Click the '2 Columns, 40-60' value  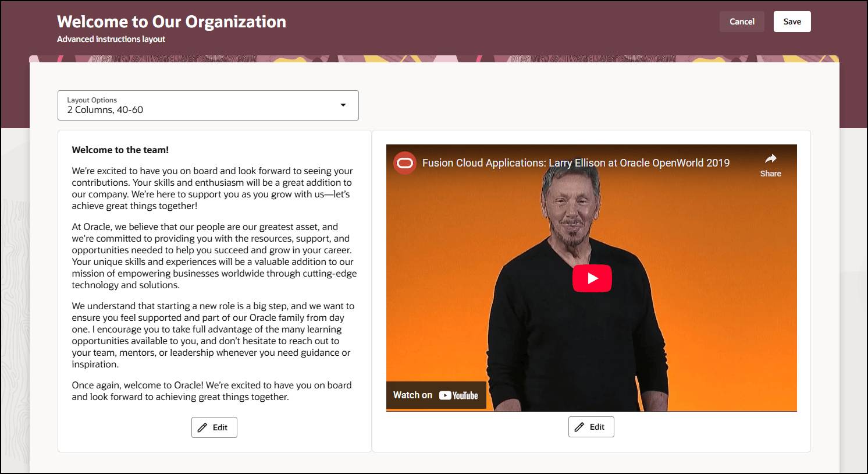pyautogui.click(x=105, y=110)
